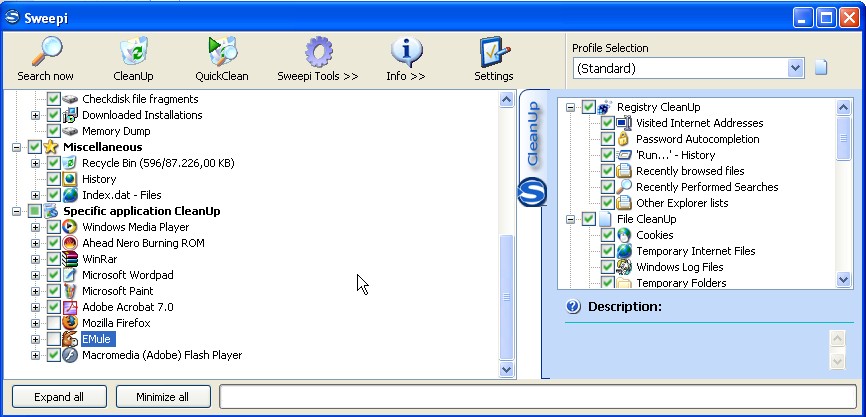Viewport: 866px width, 417px height.
Task: Click the Miscellaneous star icon
Action: pyautogui.click(x=51, y=147)
